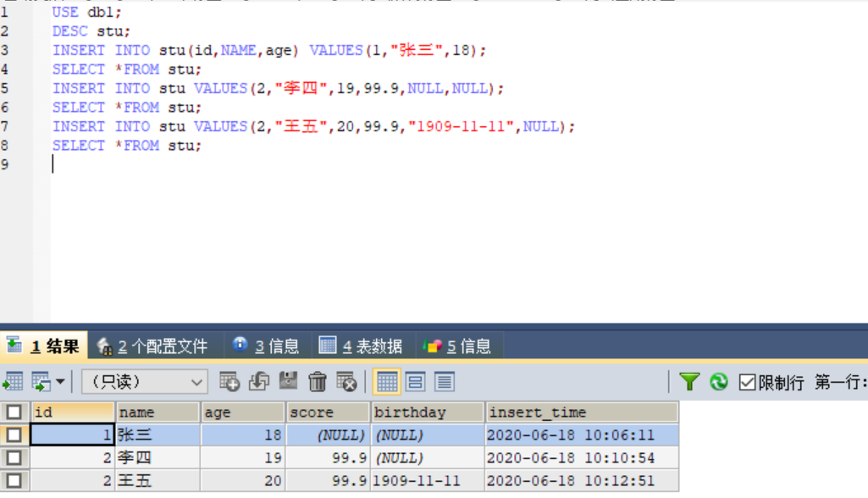Select the 2020-06-18 10:06:11 cell
This screenshot has height=498, width=868.
pos(582,434)
